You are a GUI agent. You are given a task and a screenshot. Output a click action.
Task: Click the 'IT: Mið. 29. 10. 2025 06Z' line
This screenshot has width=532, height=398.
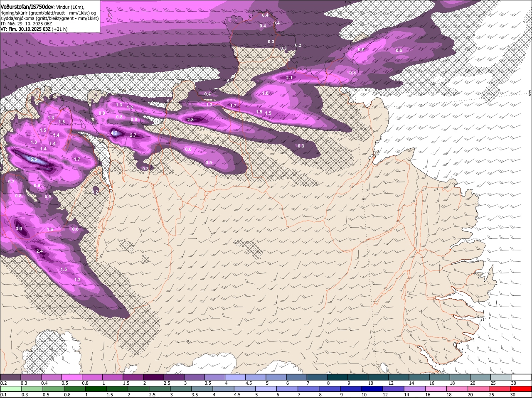click(x=26, y=24)
